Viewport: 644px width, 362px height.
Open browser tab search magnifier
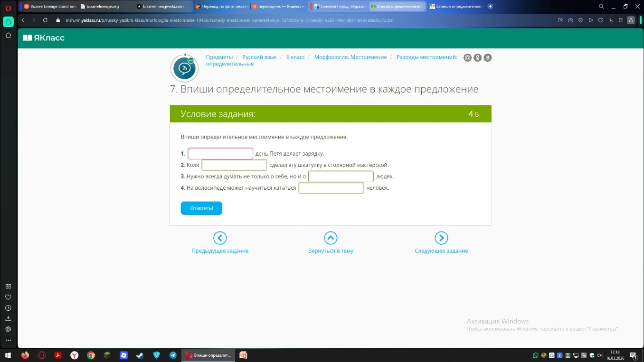pyautogui.click(x=601, y=6)
